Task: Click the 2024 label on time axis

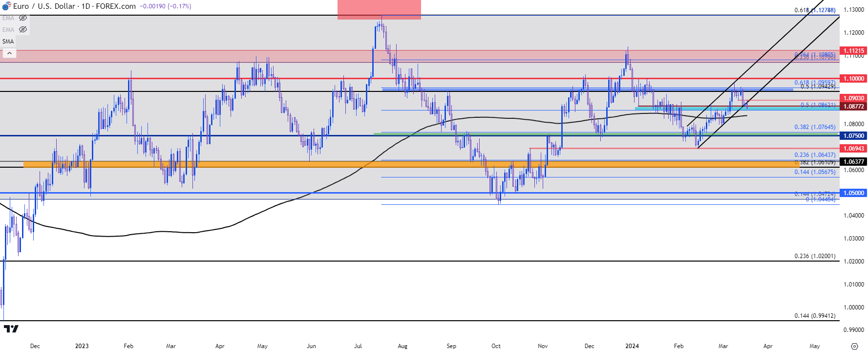Action: [x=632, y=346]
